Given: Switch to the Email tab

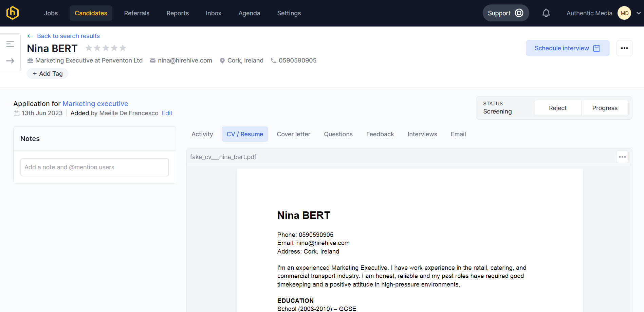Looking at the screenshot, I should 458,134.
